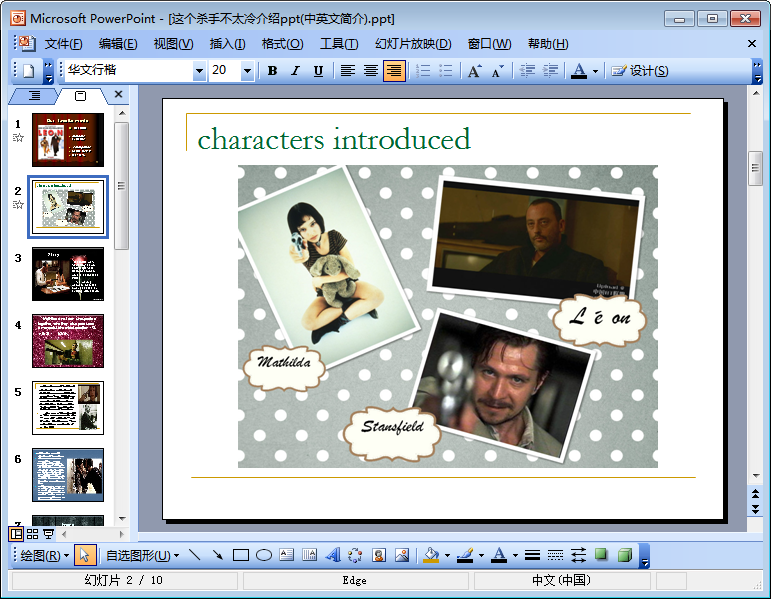The height and width of the screenshot is (599, 771).
Task: Open the 编辑(E) menu
Action: (118, 44)
